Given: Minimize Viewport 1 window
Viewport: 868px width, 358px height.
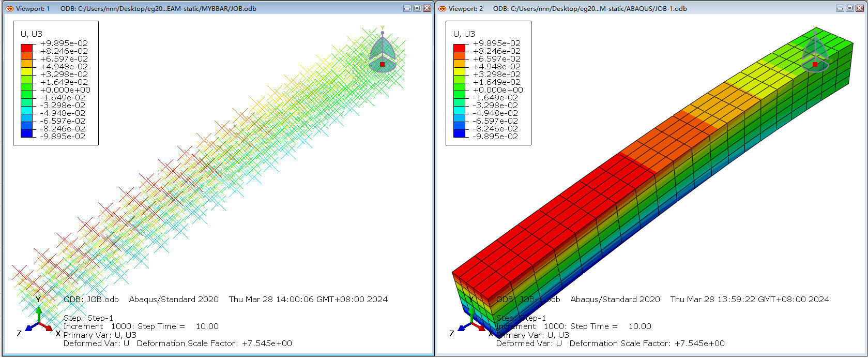Looking at the screenshot, I should click(407, 8).
